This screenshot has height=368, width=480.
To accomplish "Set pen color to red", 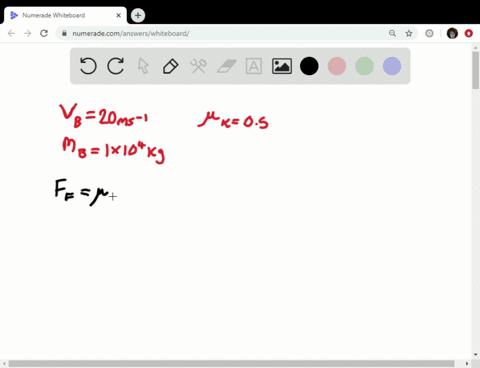I will pos(337,66).
